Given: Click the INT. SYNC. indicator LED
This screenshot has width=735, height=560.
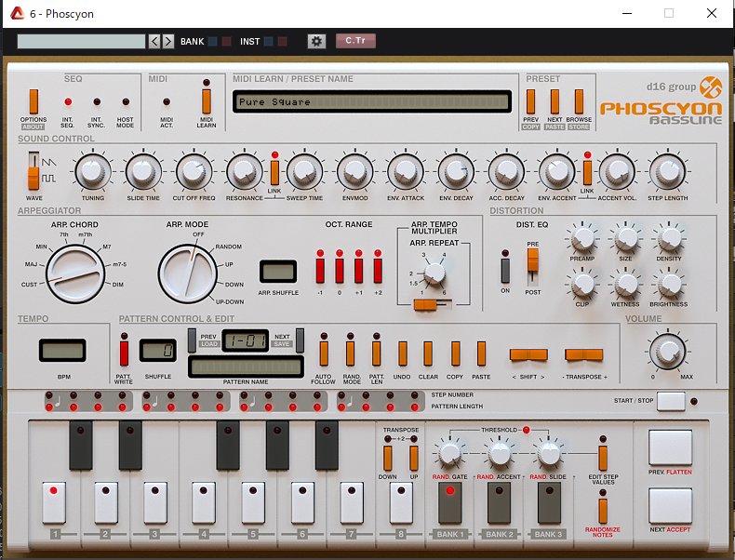Looking at the screenshot, I should tap(97, 101).
